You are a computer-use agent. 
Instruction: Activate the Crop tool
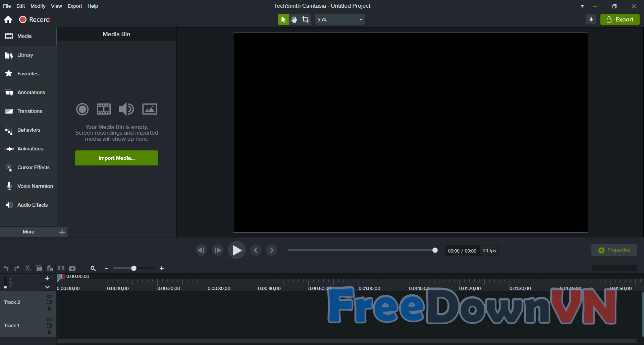pos(306,19)
